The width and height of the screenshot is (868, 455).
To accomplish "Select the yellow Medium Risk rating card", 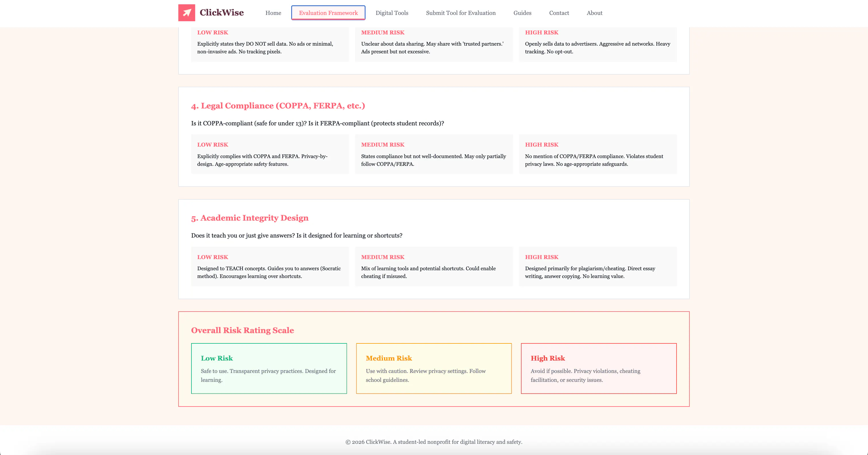I will tap(434, 368).
